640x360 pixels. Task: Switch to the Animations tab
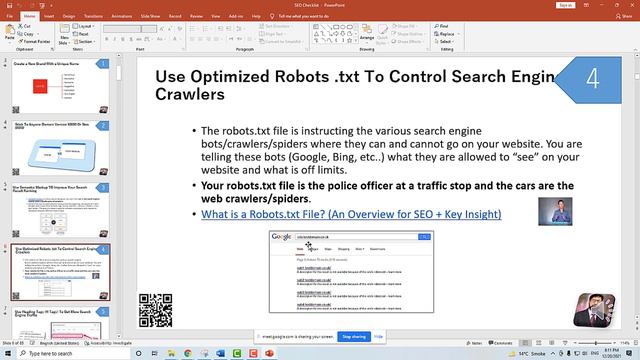(122, 16)
